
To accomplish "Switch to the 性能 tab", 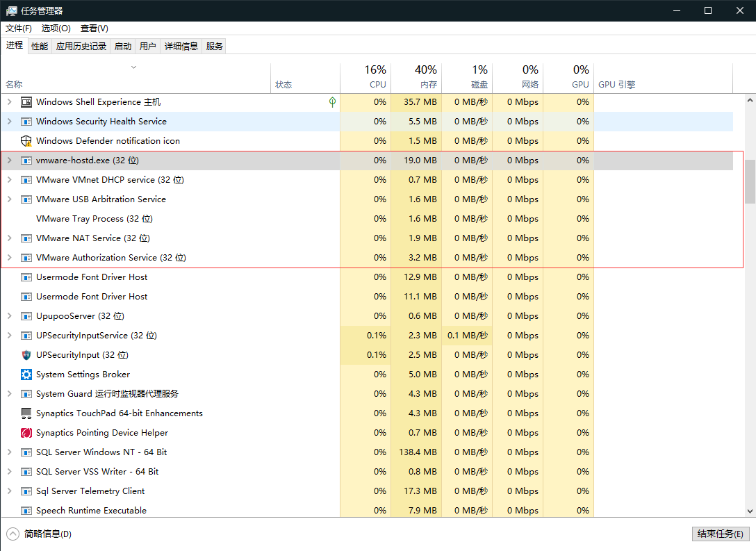I will tap(39, 46).
